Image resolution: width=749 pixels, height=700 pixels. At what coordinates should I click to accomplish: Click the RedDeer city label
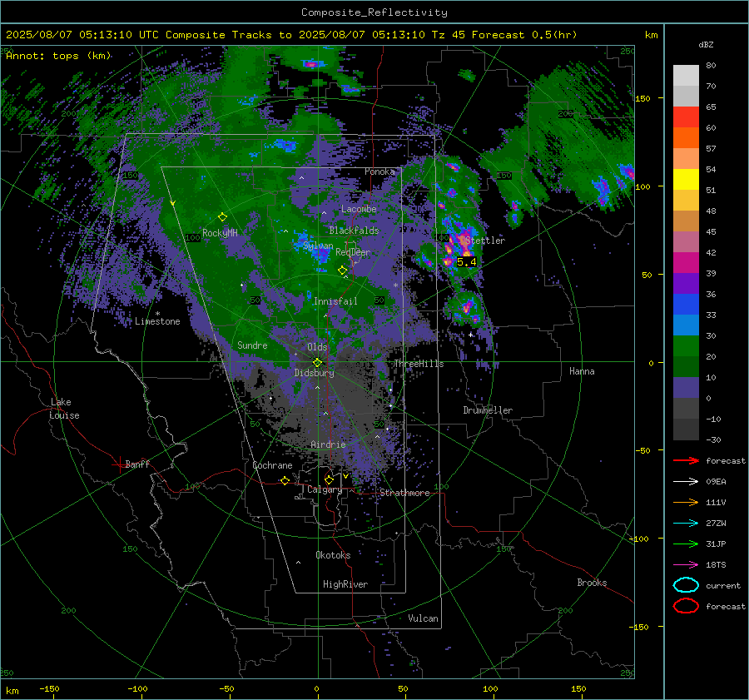pos(353,252)
